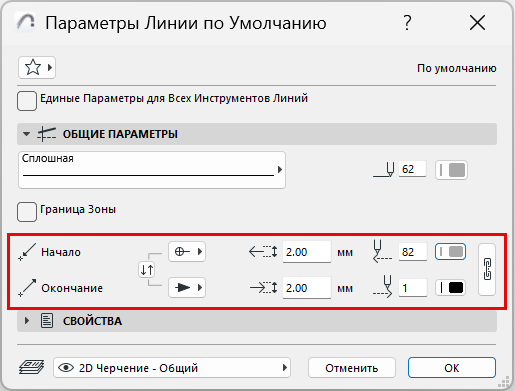Swap start and end arrowheads

(x=147, y=270)
